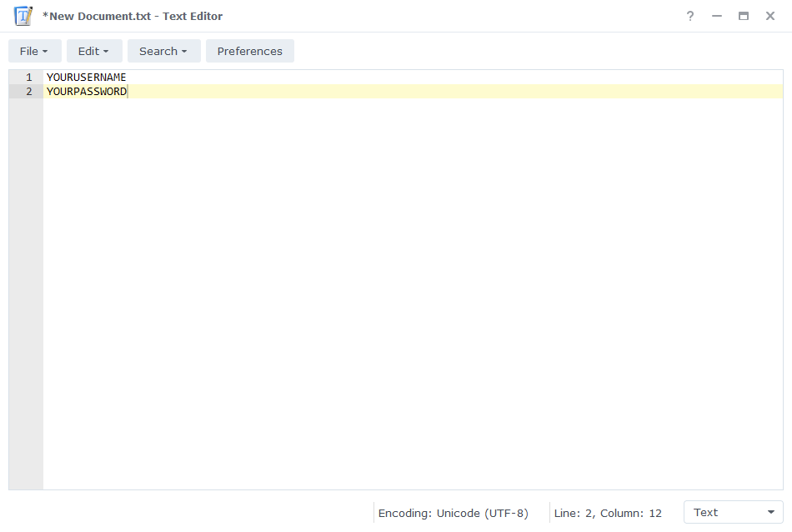The height and width of the screenshot is (532, 792).
Task: Select line number 1 in gutter
Action: click(29, 78)
